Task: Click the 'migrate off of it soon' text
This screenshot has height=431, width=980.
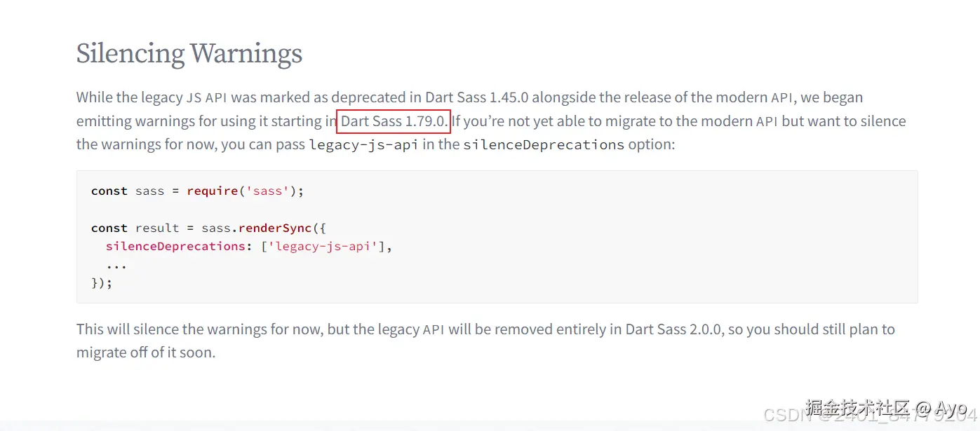Action: (x=145, y=353)
